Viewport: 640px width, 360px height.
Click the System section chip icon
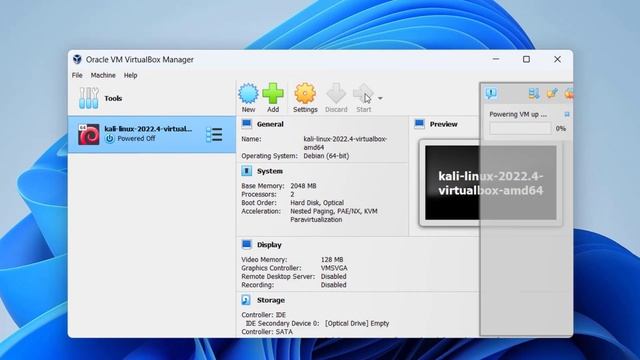click(x=247, y=171)
